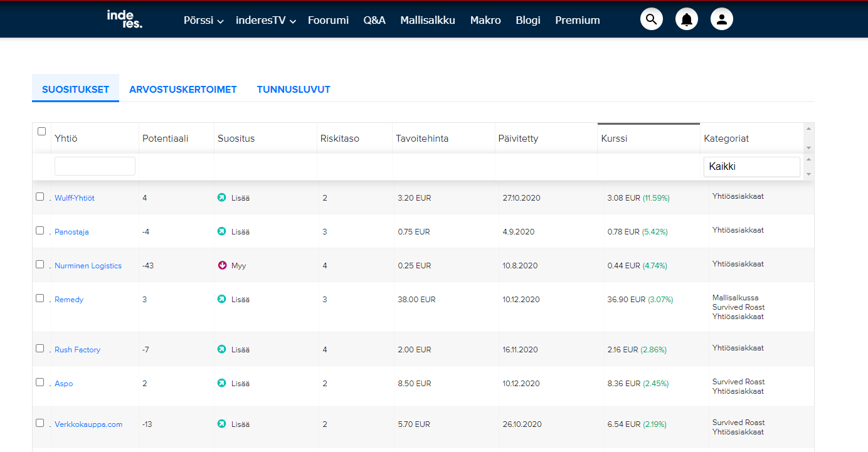This screenshot has width=868, height=452.
Task: Click the Myy down-arrow icon for Nurminen Logistics
Action: (x=221, y=265)
